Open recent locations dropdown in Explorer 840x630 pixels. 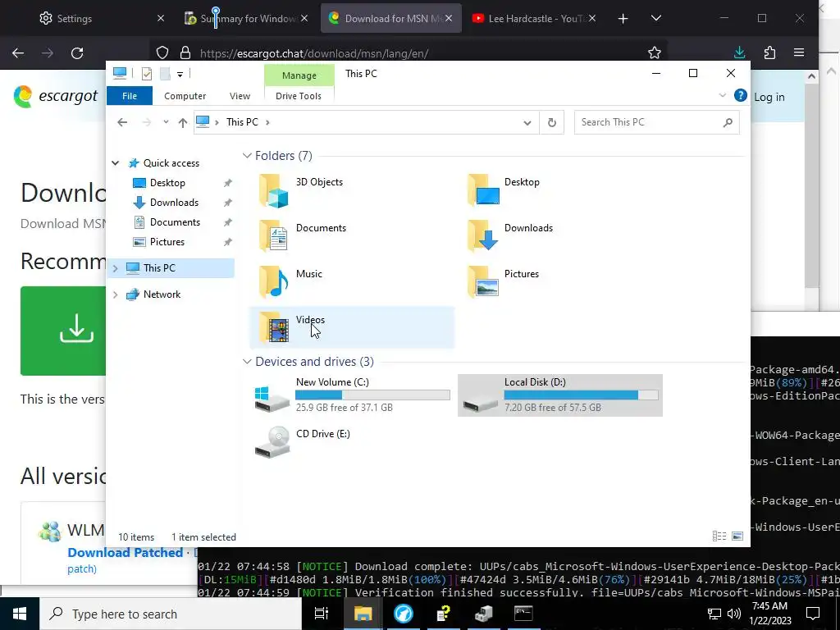tap(166, 122)
